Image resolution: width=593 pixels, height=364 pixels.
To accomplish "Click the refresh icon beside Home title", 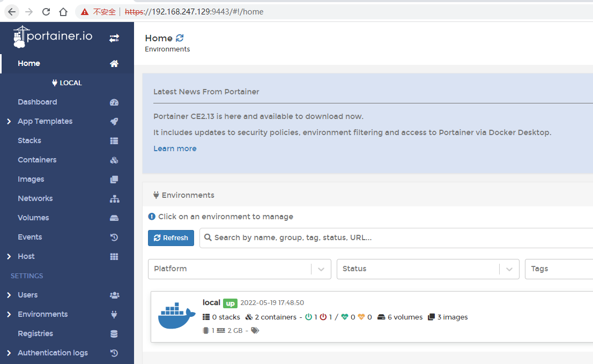I will tap(180, 38).
